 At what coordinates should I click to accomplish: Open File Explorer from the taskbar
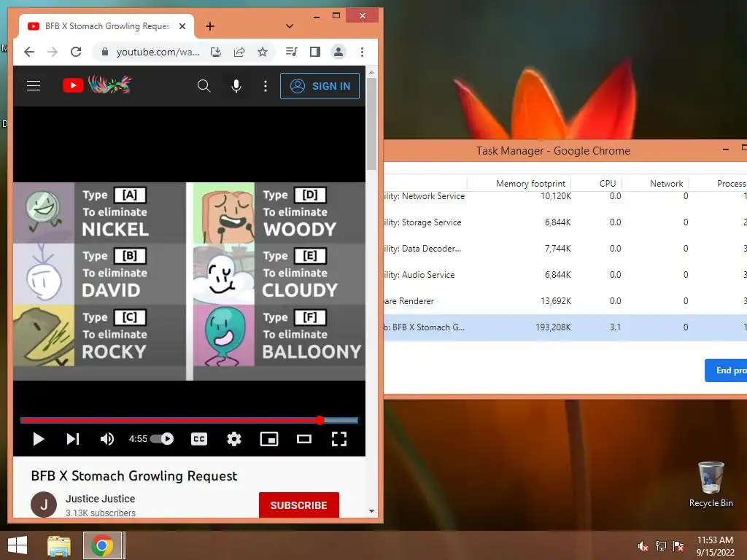59,545
